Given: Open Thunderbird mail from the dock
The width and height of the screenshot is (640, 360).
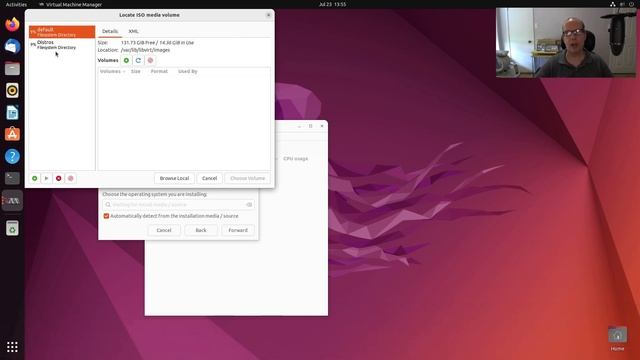Looking at the screenshot, I should coord(12,46).
